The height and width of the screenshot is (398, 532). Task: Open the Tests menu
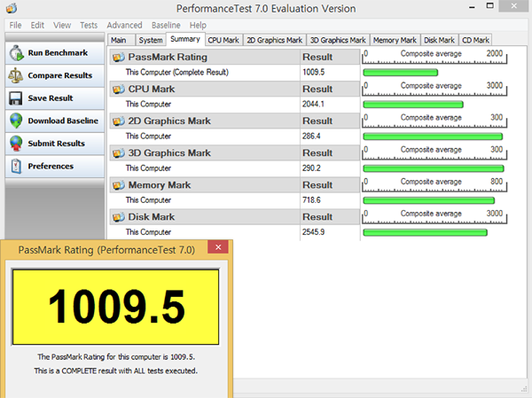tap(89, 25)
